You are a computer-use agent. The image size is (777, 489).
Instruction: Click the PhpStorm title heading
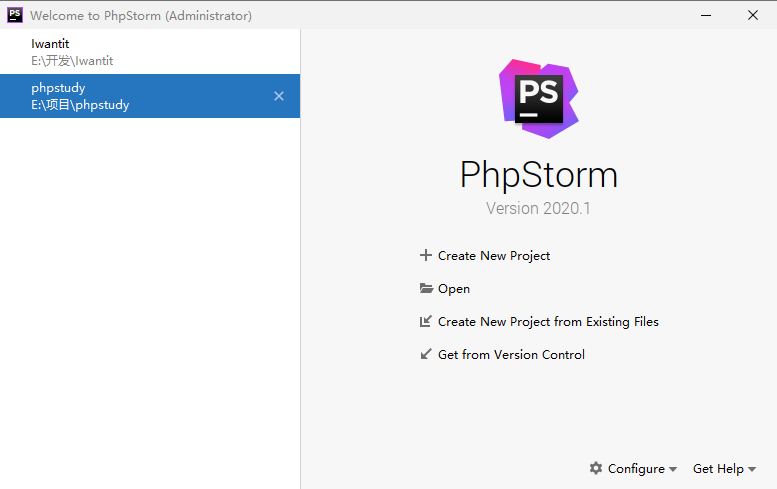click(x=539, y=175)
